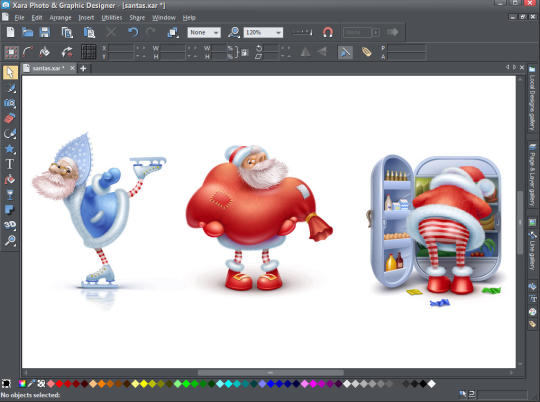
Task: Open the Color gallery wheel icon
Action: pyautogui.click(x=532, y=311)
